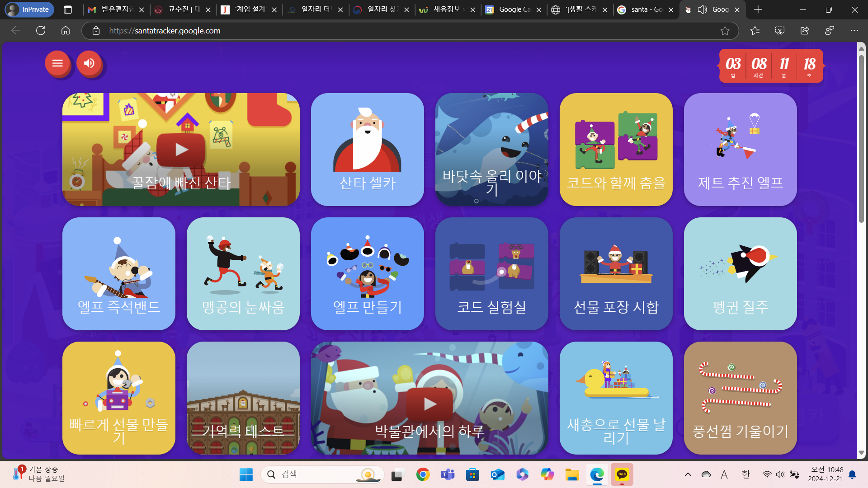868x488 pixels.
Task: Launch the 제트 추진 엘프 game
Action: 740,150
